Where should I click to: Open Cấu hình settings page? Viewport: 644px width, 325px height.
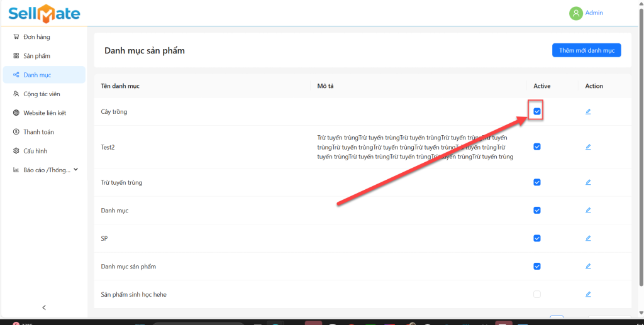36,151
